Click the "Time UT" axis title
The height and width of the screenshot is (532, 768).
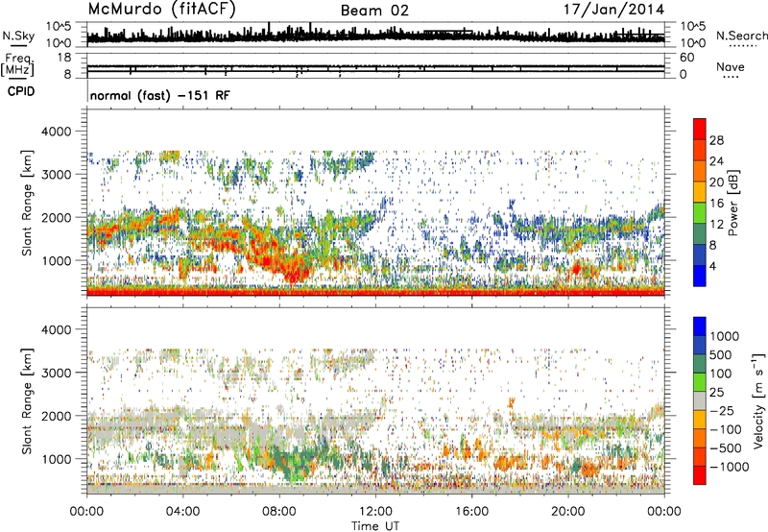pos(375,526)
